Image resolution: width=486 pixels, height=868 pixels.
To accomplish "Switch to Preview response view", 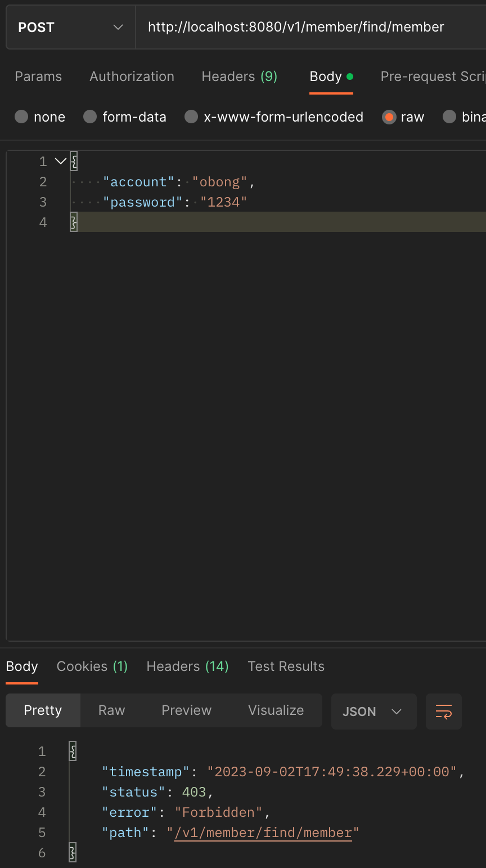I will tap(186, 710).
